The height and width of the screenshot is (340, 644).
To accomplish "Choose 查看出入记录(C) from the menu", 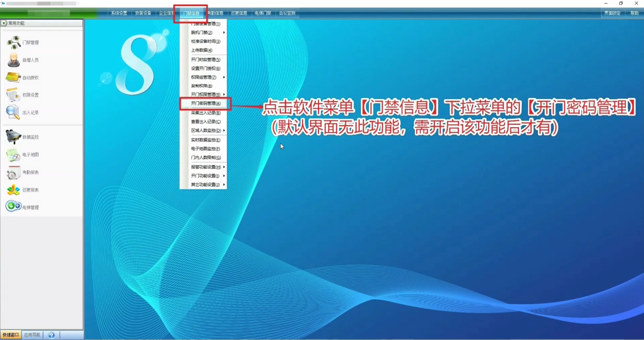I will coord(206,121).
